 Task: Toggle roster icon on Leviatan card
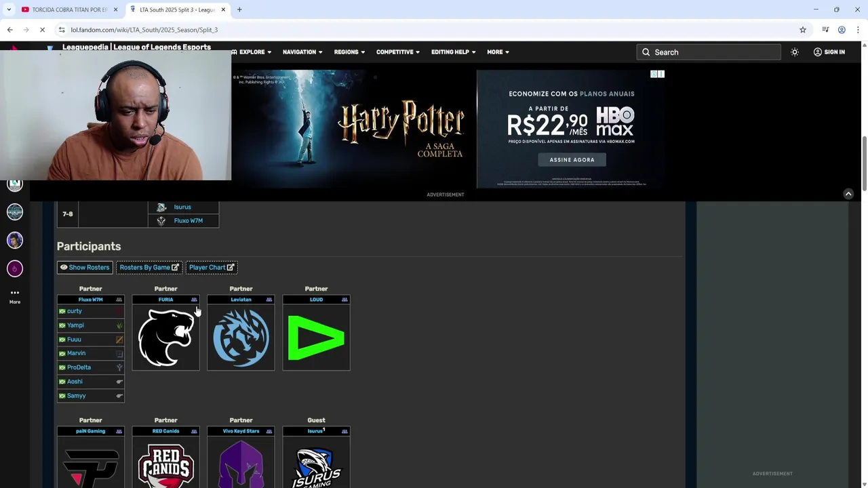click(269, 300)
